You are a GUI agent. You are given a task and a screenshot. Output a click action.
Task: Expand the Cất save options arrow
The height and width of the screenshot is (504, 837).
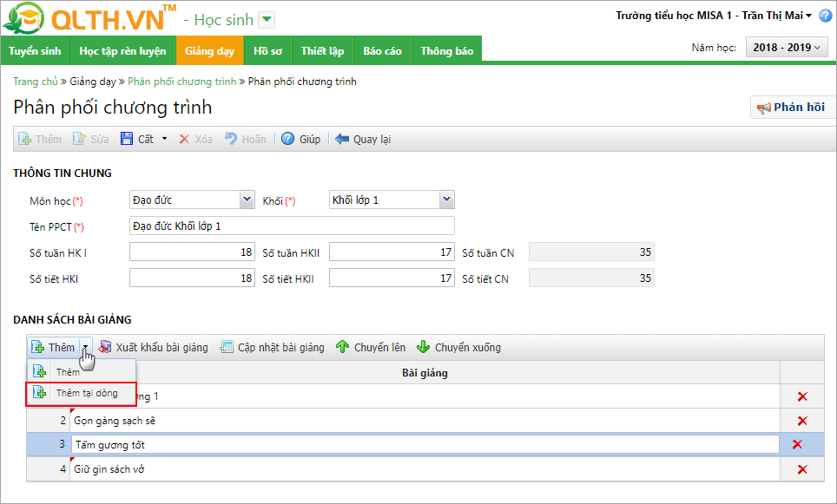coord(164,139)
